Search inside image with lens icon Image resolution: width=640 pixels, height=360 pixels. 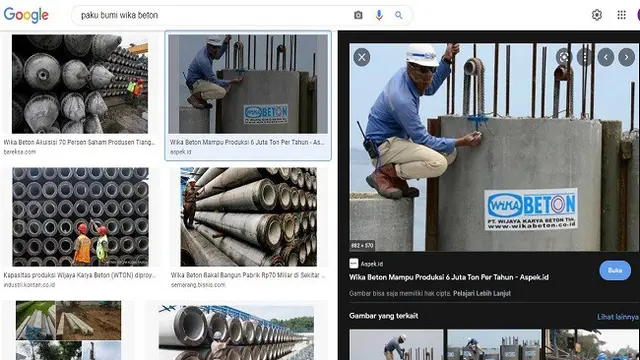(x=564, y=57)
